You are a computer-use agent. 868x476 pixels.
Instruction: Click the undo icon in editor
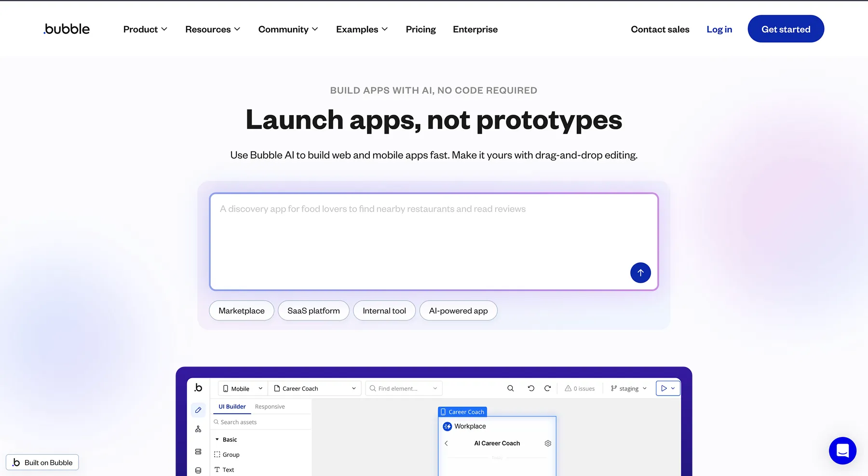point(531,388)
